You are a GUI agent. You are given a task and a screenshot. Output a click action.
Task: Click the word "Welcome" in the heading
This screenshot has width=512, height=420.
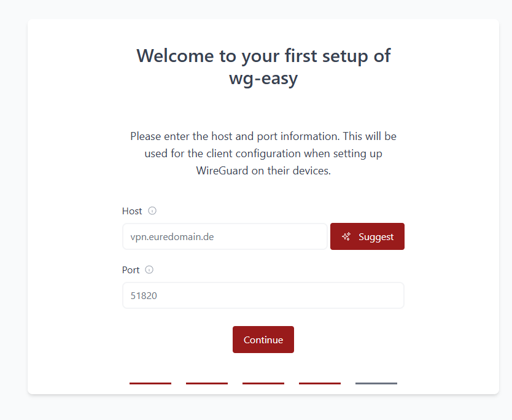176,55
